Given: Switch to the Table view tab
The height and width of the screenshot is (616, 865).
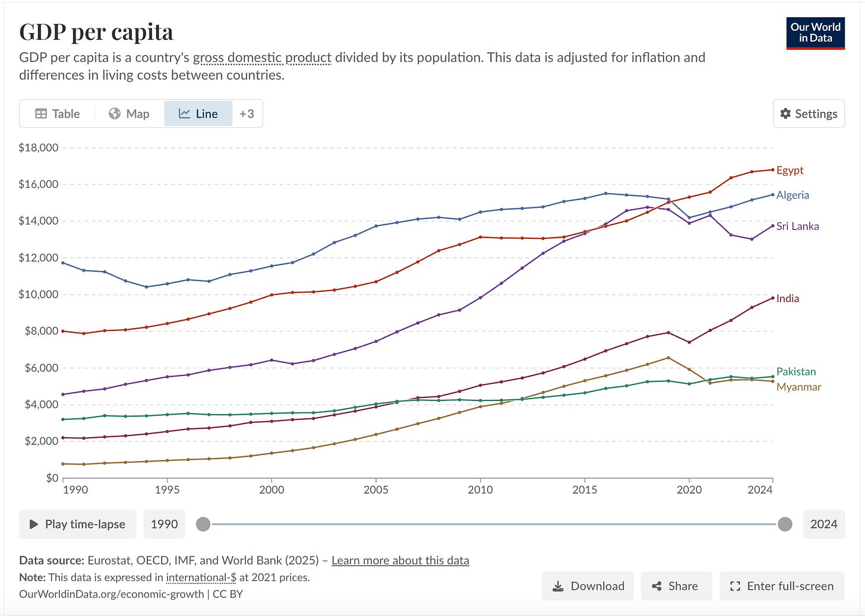Looking at the screenshot, I should pyautogui.click(x=57, y=113).
